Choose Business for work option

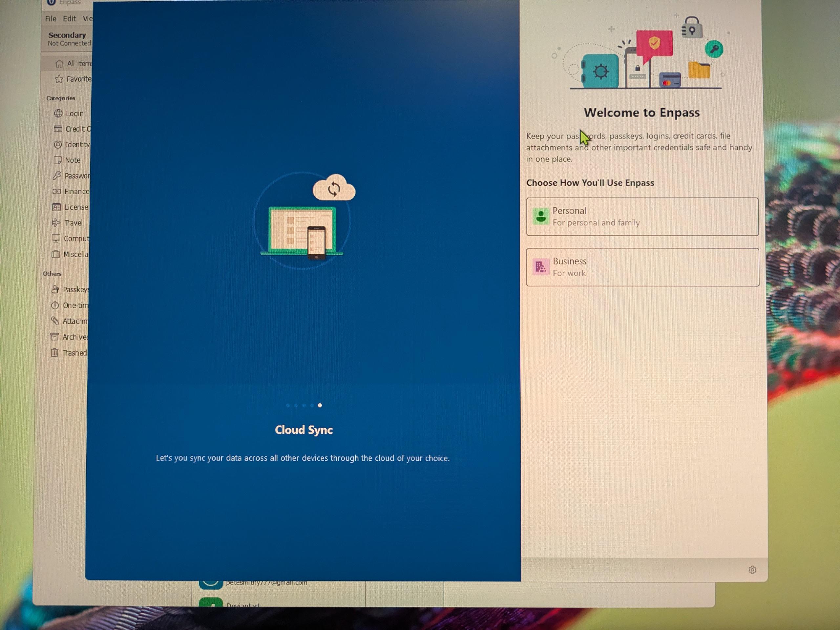click(x=642, y=267)
